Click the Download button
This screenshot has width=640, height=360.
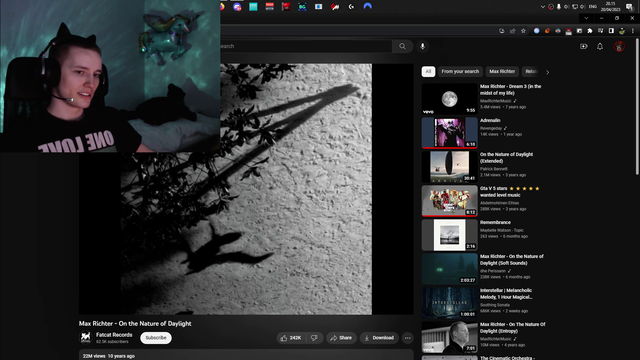(x=379, y=338)
